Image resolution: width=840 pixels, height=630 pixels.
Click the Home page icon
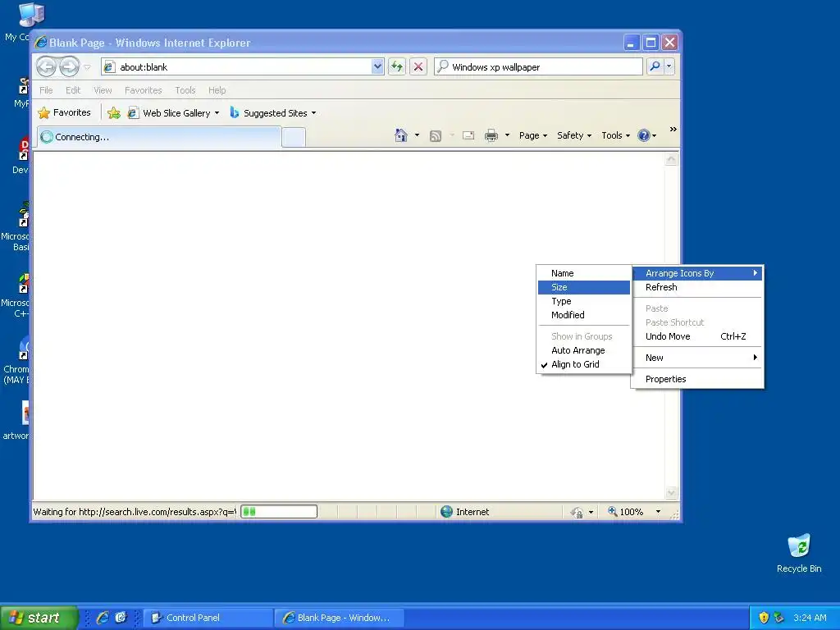[x=400, y=135]
